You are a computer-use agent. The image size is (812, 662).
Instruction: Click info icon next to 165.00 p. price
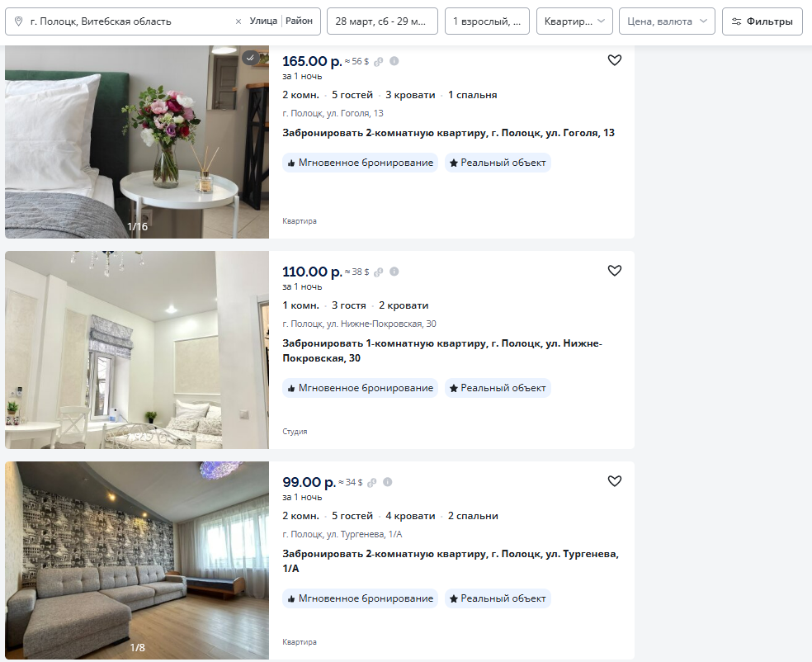[394, 61]
